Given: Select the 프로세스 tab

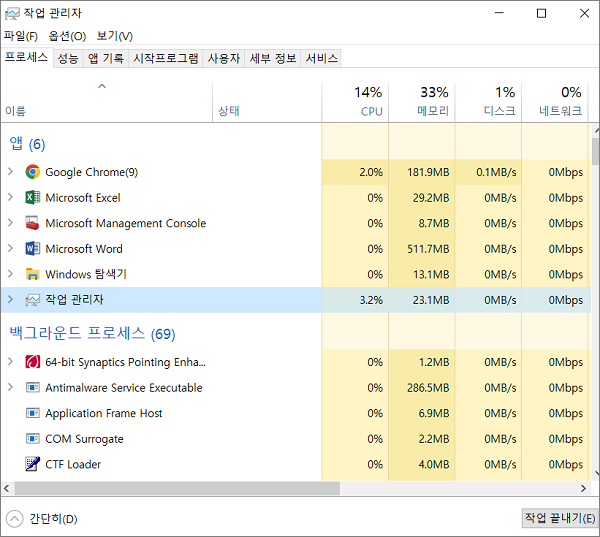Looking at the screenshot, I should click(x=26, y=57).
